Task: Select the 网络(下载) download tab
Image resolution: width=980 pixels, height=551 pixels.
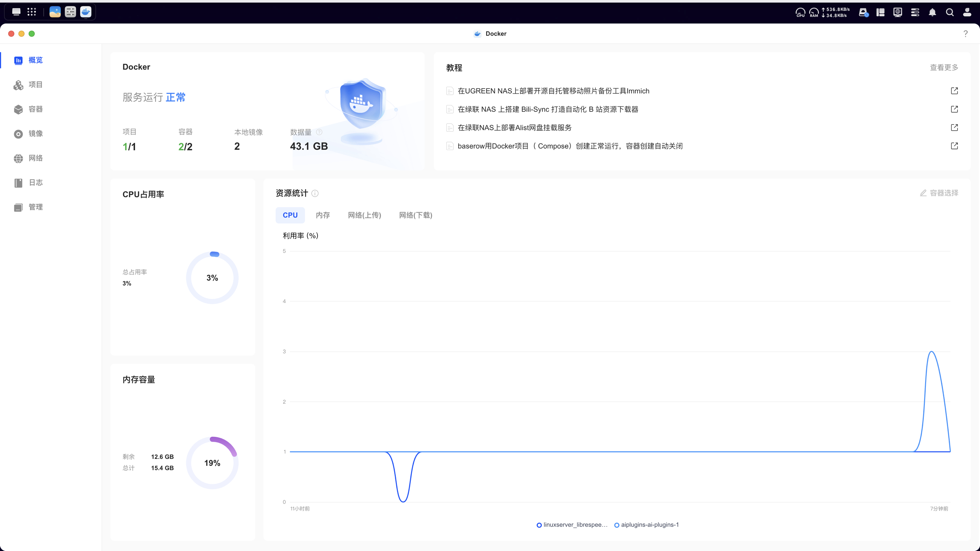Action: click(x=415, y=215)
